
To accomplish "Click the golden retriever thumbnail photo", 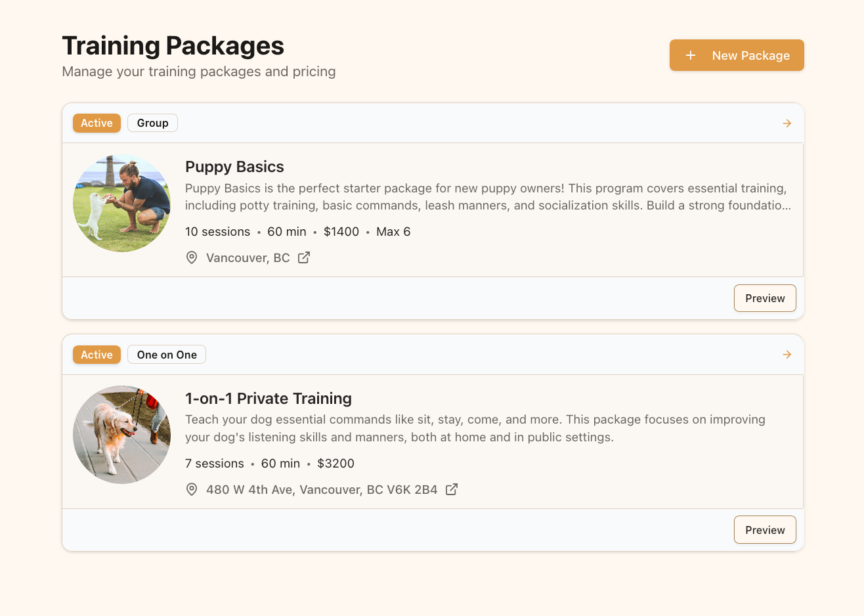I will point(121,435).
